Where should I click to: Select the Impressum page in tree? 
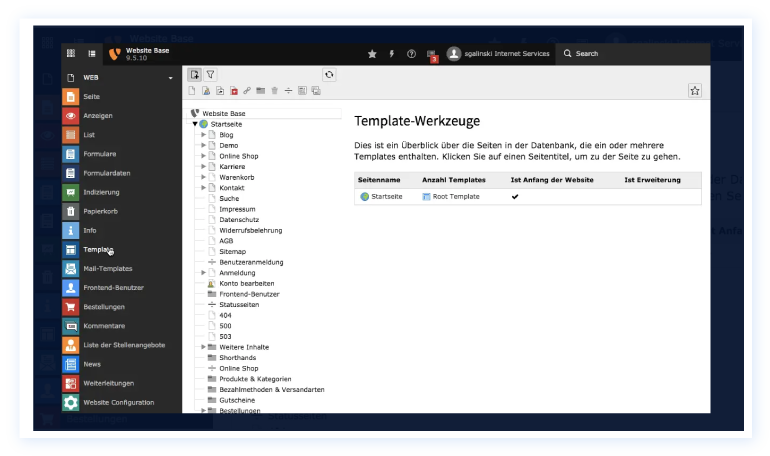(237, 209)
